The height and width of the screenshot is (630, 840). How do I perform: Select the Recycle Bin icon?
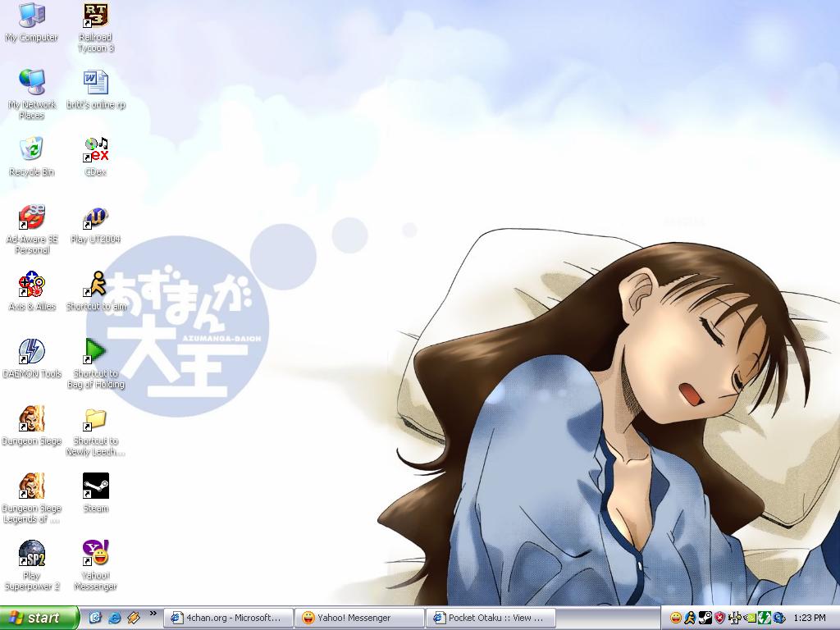click(32, 157)
